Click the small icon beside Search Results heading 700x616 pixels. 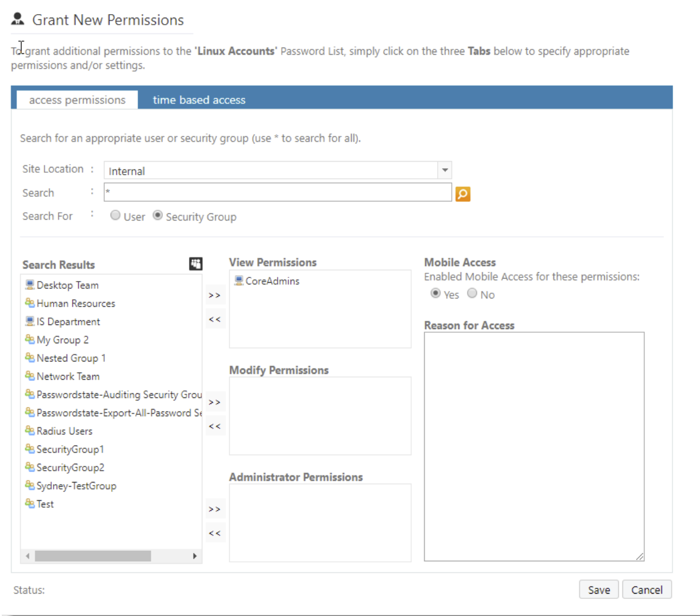[195, 263]
